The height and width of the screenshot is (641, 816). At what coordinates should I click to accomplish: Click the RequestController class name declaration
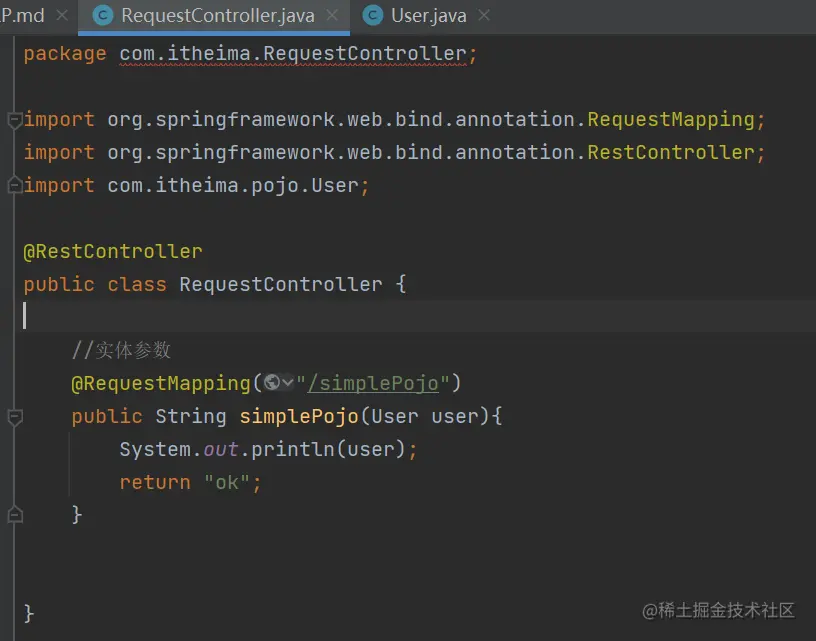click(x=281, y=285)
